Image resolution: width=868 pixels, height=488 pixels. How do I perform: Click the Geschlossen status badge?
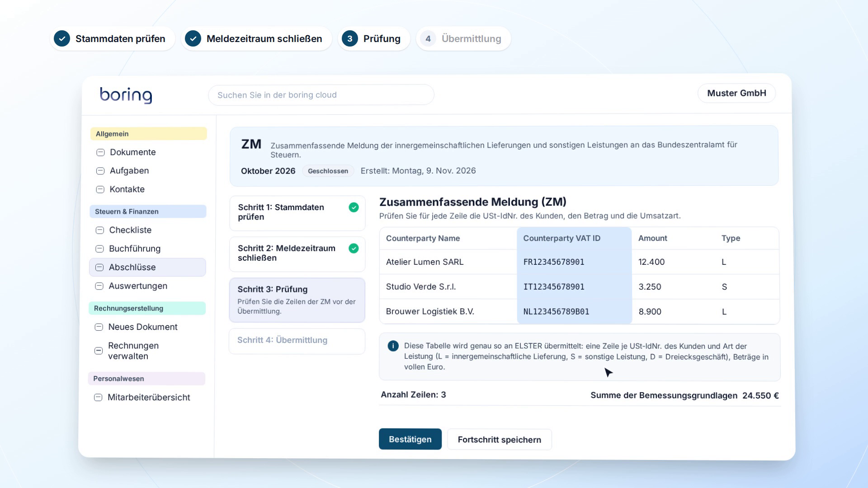328,171
